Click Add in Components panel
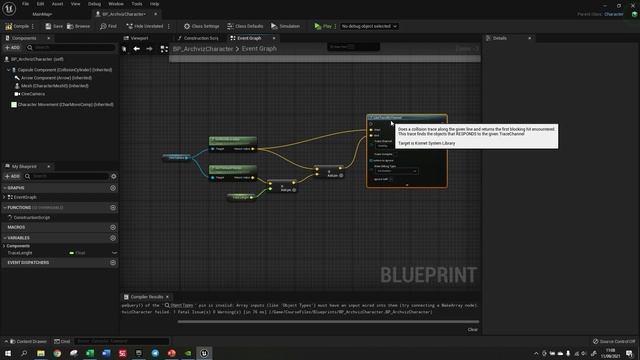 pyautogui.click(x=12, y=47)
